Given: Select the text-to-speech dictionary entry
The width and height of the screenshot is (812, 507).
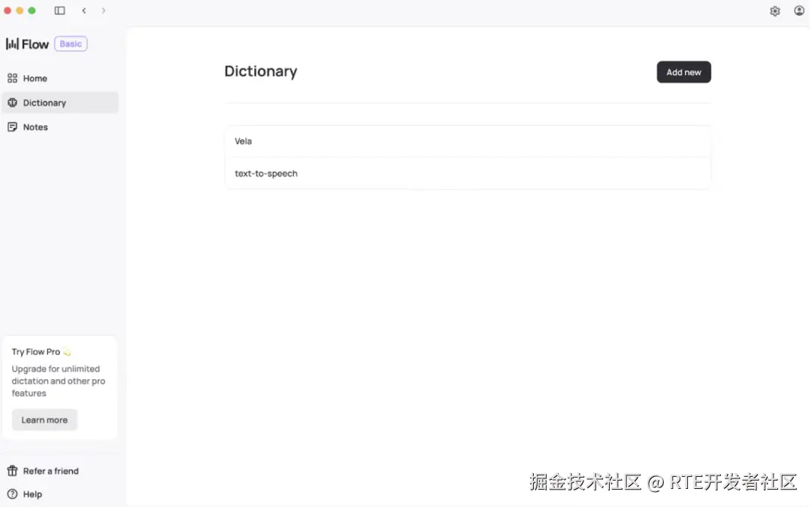Looking at the screenshot, I should pos(468,174).
